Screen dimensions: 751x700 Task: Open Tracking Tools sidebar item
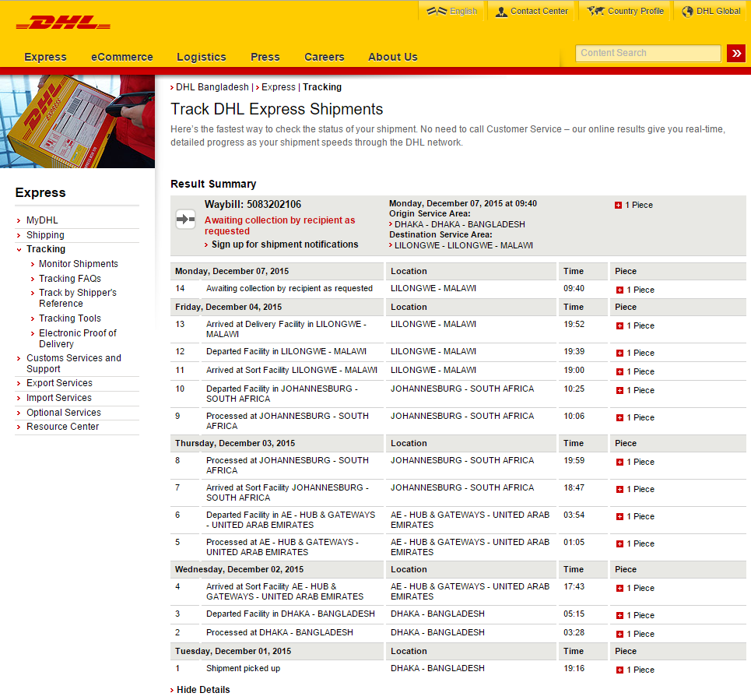coord(70,318)
